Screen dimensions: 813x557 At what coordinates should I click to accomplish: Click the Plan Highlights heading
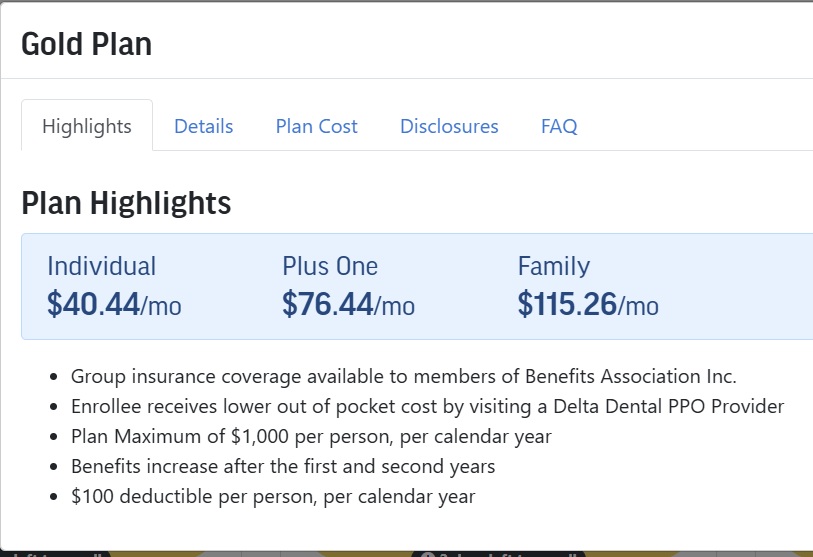point(126,203)
